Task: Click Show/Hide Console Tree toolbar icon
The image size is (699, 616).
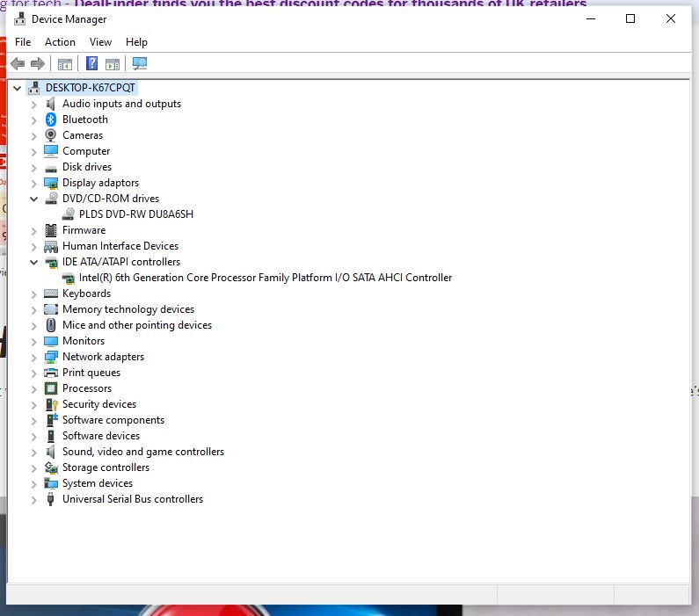Action: click(x=65, y=64)
